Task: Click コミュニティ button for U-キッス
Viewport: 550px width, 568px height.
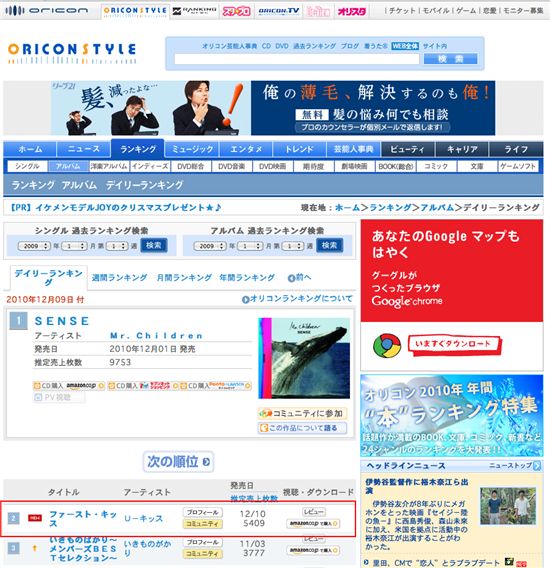Action: coord(203,524)
